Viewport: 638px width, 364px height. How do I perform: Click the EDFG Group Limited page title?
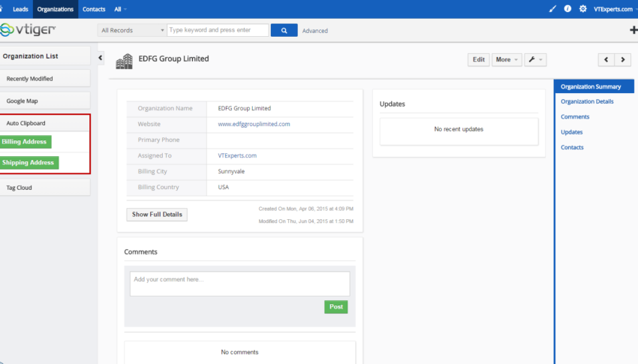(173, 59)
